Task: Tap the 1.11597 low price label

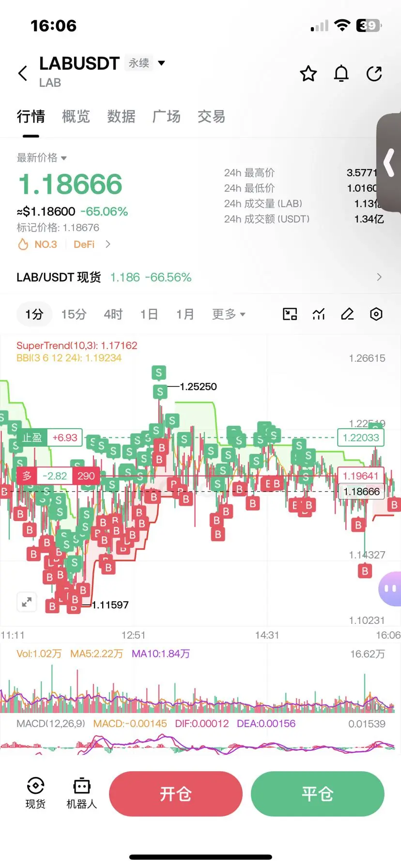Action: (110, 605)
